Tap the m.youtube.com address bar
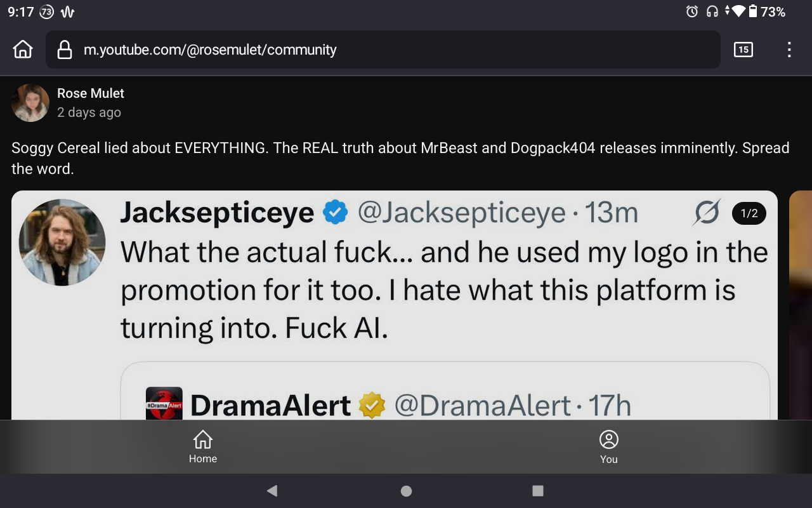The height and width of the screenshot is (508, 812). click(383, 50)
